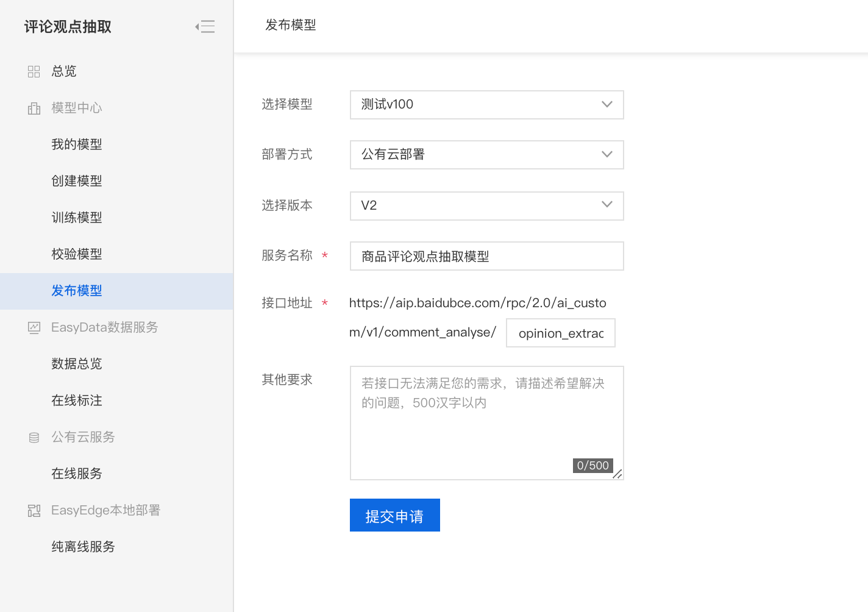Click the EasyData数据服务 chart icon
The height and width of the screenshot is (612, 868).
pyautogui.click(x=34, y=328)
